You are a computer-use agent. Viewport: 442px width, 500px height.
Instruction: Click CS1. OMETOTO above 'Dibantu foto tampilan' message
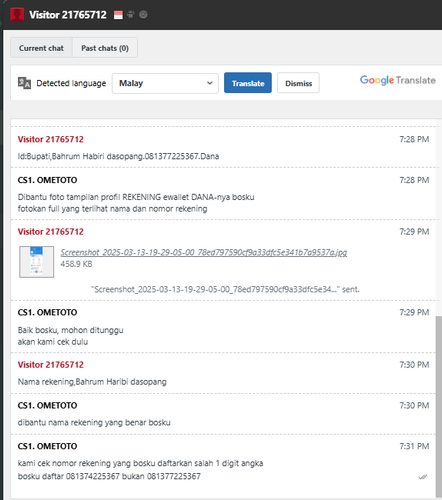tap(47, 180)
